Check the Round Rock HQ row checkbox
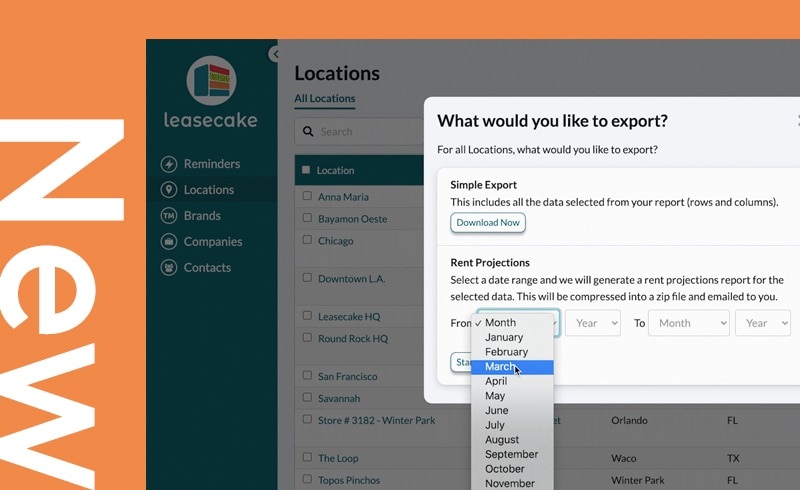800x490 pixels. [307, 337]
